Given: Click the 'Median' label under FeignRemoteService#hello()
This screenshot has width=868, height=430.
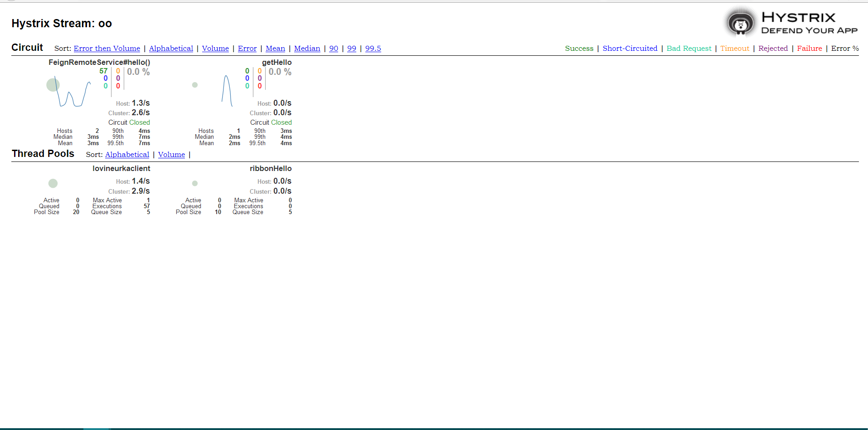Looking at the screenshot, I should click(x=63, y=137).
